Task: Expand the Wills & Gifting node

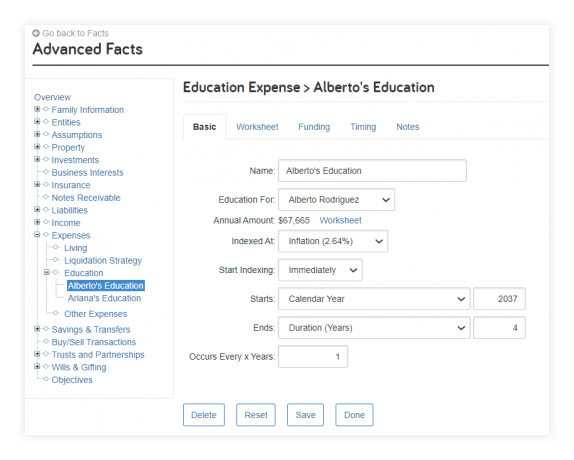Action: pyautogui.click(x=37, y=366)
